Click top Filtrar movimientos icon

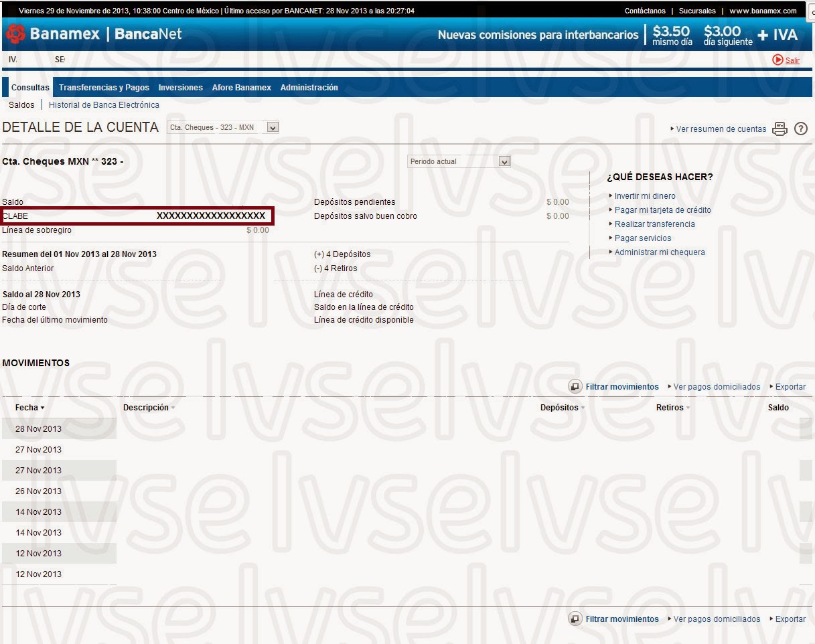pos(575,386)
